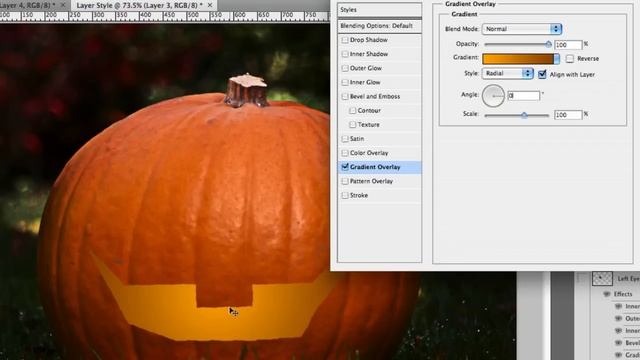This screenshot has height=360, width=640.
Task: Enable the Bevel and Emboss checkbox
Action: pyautogui.click(x=345, y=96)
